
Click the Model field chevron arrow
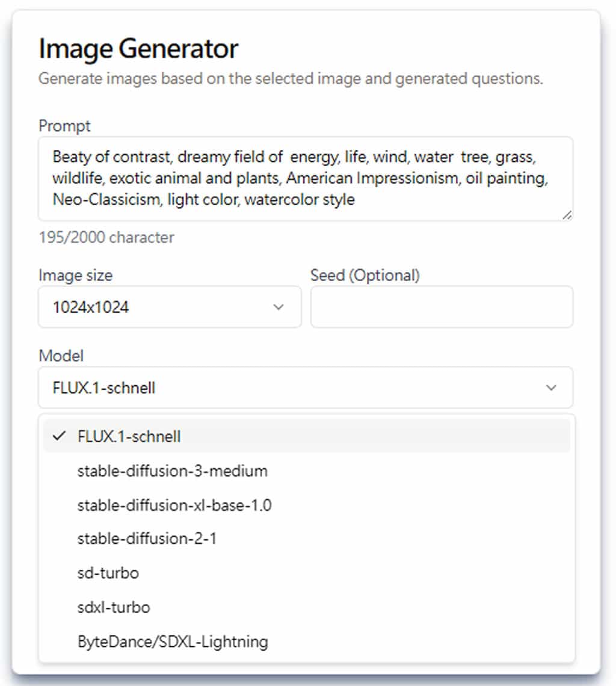(x=551, y=388)
